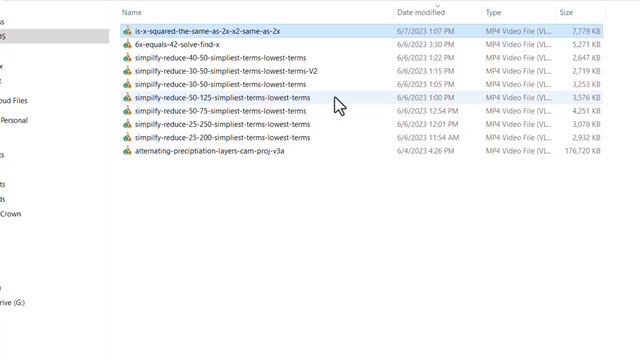Open the drive (G:) in navigation pane

pos(12,302)
